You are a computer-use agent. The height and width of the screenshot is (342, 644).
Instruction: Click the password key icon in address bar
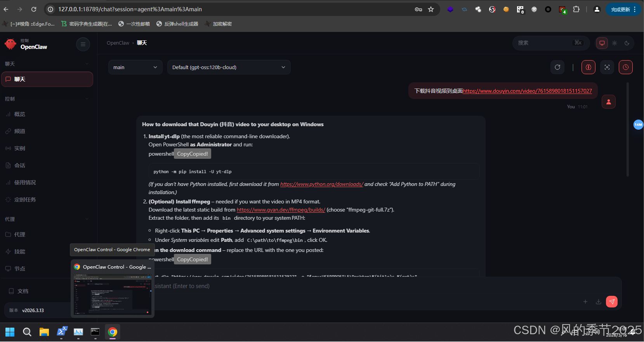pos(418,9)
